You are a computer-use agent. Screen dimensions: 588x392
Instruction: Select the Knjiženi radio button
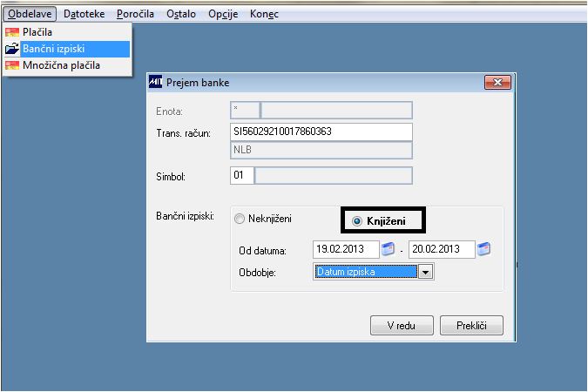[357, 221]
